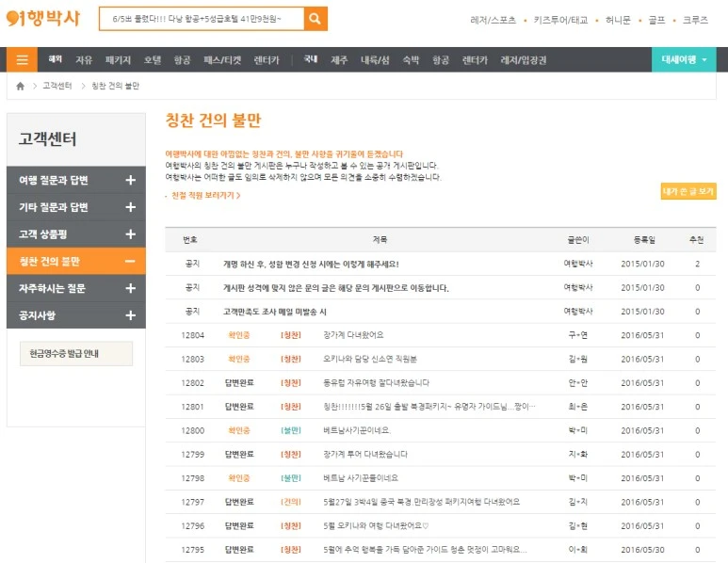Open post 5월 오키나와 여행 다녀왔어요
The height and width of the screenshot is (563, 728).
(x=376, y=526)
